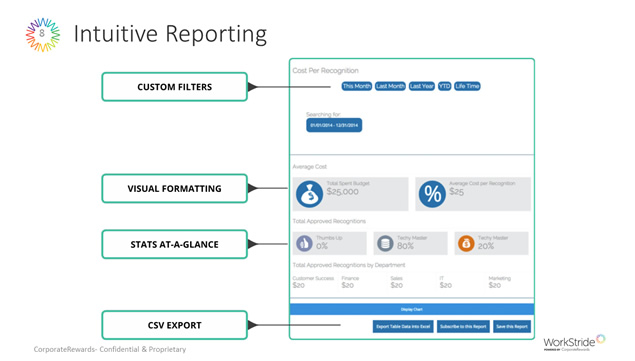Click the WorkStride logo
Viewport: 635px width, 361px height.
[574, 342]
